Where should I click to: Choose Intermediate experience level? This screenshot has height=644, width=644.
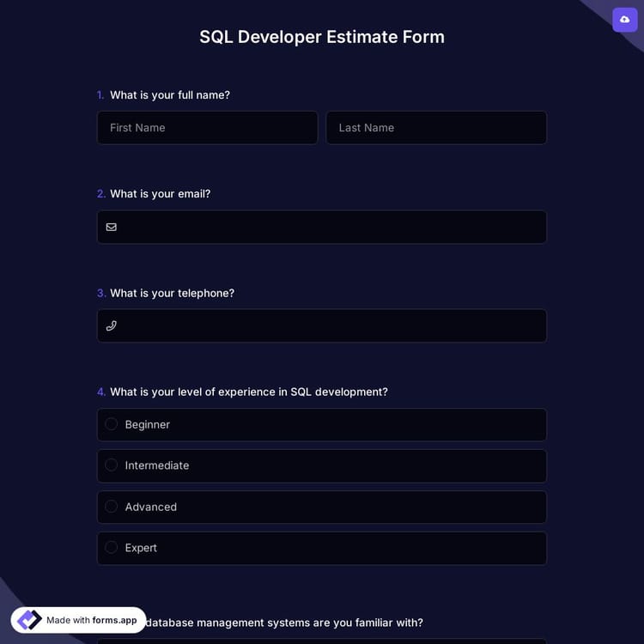[112, 465]
